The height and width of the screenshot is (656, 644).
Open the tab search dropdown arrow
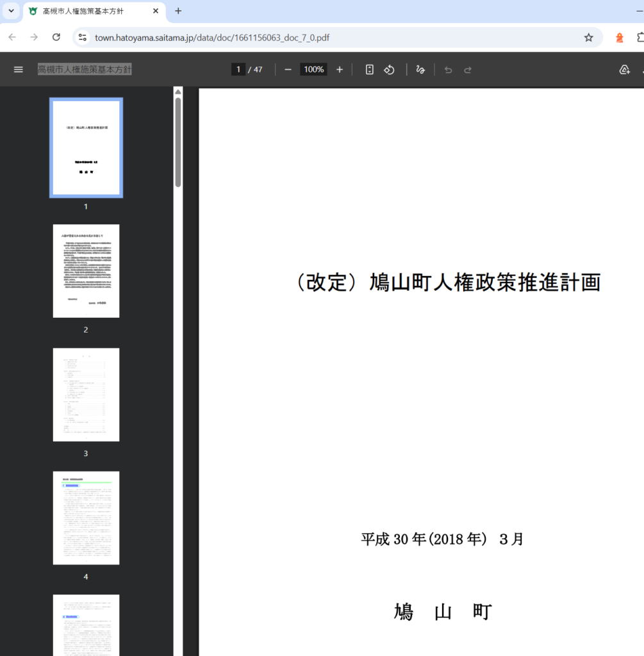[x=11, y=11]
